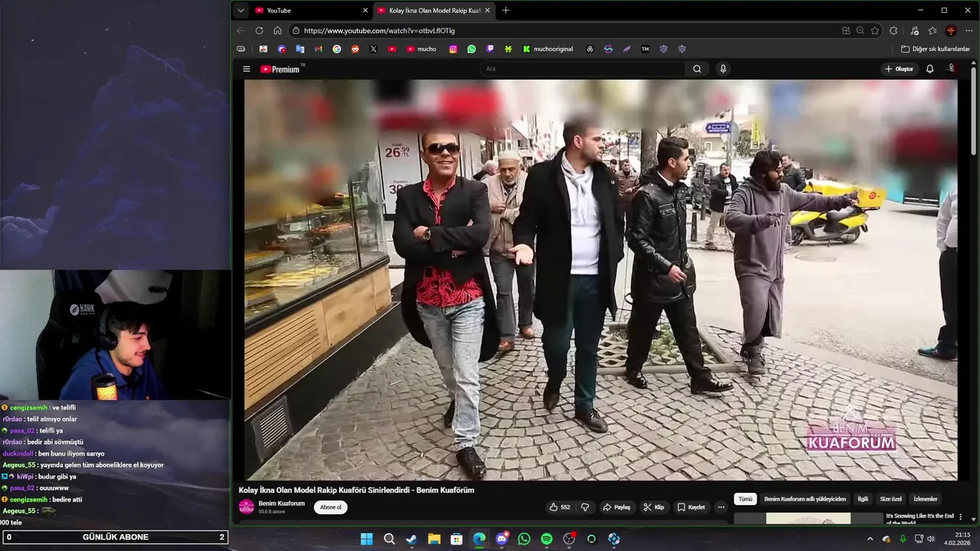Select the Tümü filter chip
980x551 pixels.
click(746, 499)
